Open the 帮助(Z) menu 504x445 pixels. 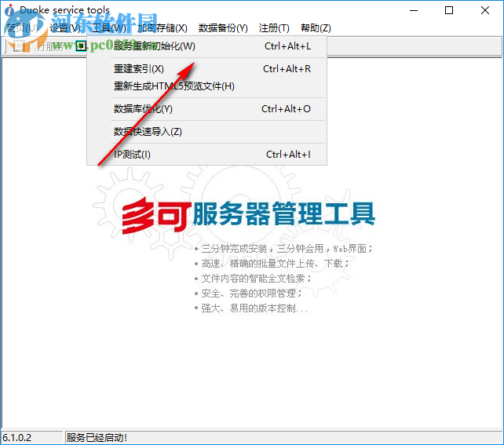pos(316,28)
